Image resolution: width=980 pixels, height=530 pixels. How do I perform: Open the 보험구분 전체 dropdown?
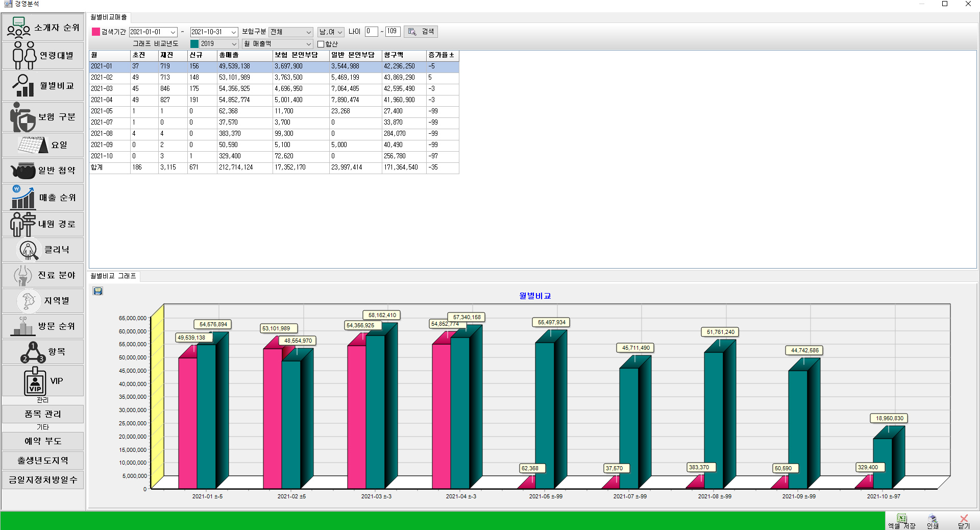pyautogui.click(x=308, y=32)
